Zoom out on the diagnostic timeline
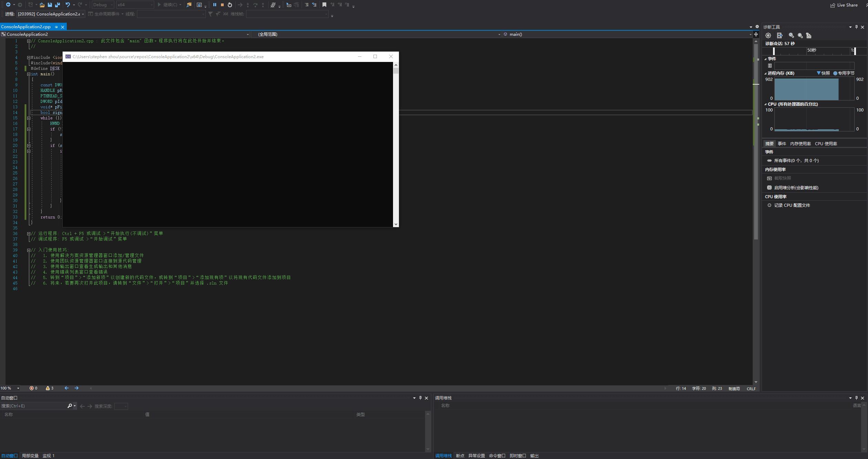The image size is (868, 459). 800,35
